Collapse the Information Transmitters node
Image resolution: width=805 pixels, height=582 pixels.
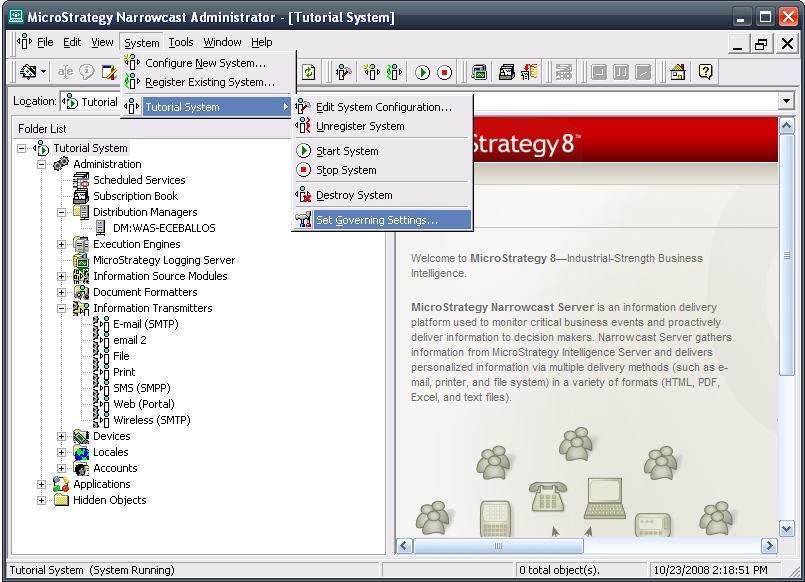point(62,308)
